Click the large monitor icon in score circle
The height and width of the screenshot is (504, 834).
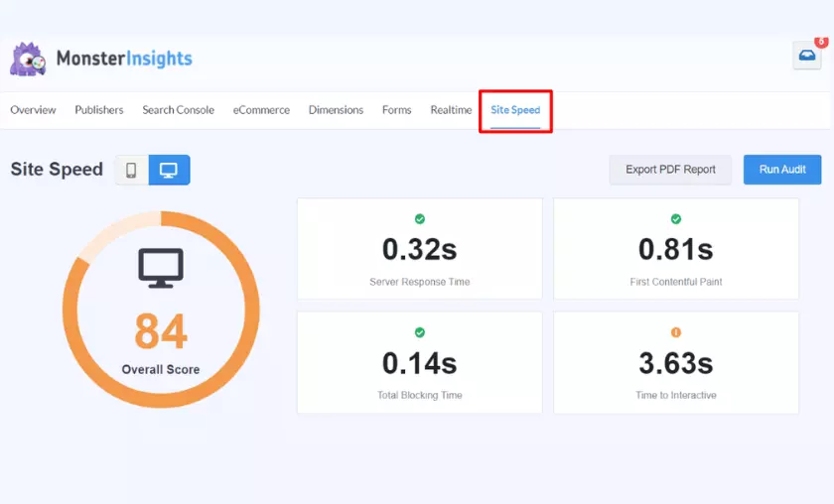161,268
